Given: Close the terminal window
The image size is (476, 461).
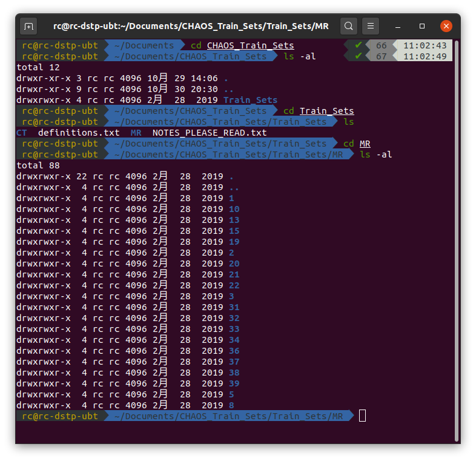Looking at the screenshot, I should [446, 26].
